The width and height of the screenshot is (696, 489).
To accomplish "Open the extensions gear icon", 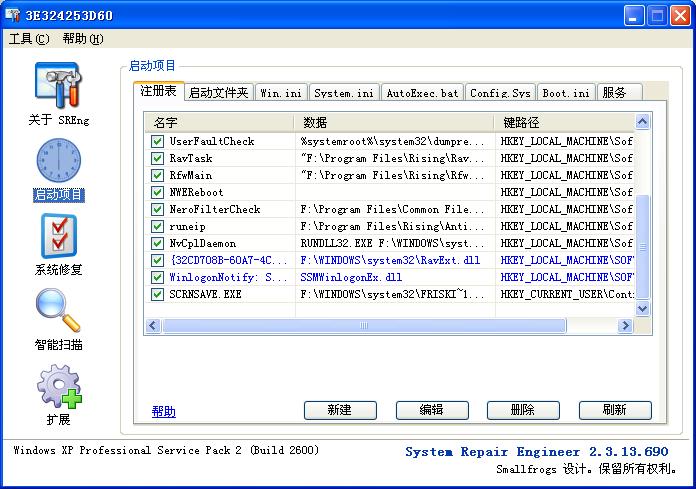I will (59, 386).
